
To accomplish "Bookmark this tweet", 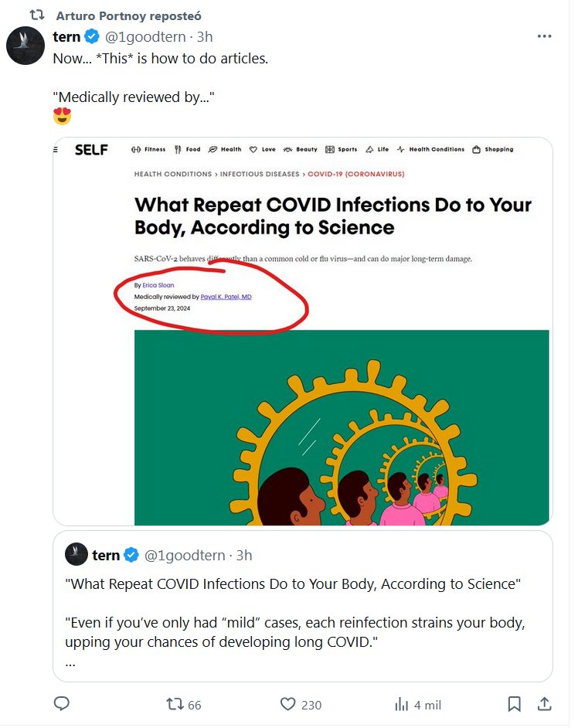I will (x=514, y=704).
